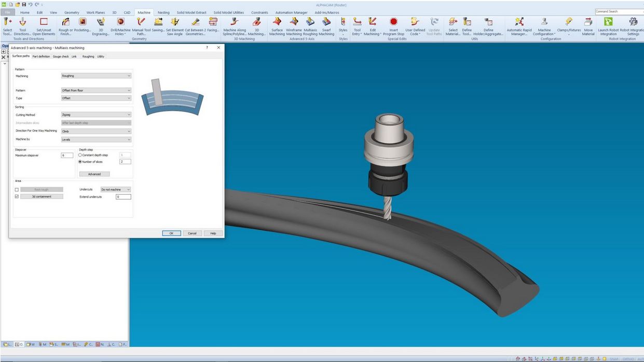
Task: Click Insert Program Stop icon
Action: tap(393, 22)
